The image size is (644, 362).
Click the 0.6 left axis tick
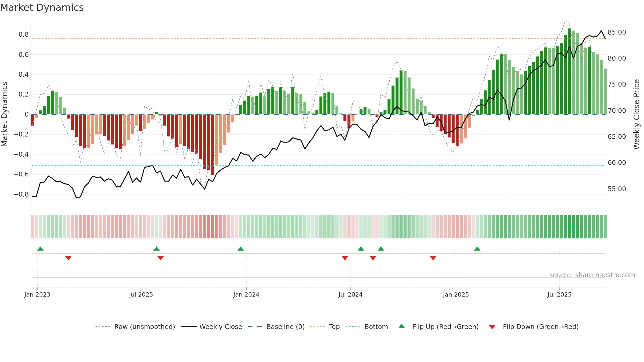click(24, 55)
